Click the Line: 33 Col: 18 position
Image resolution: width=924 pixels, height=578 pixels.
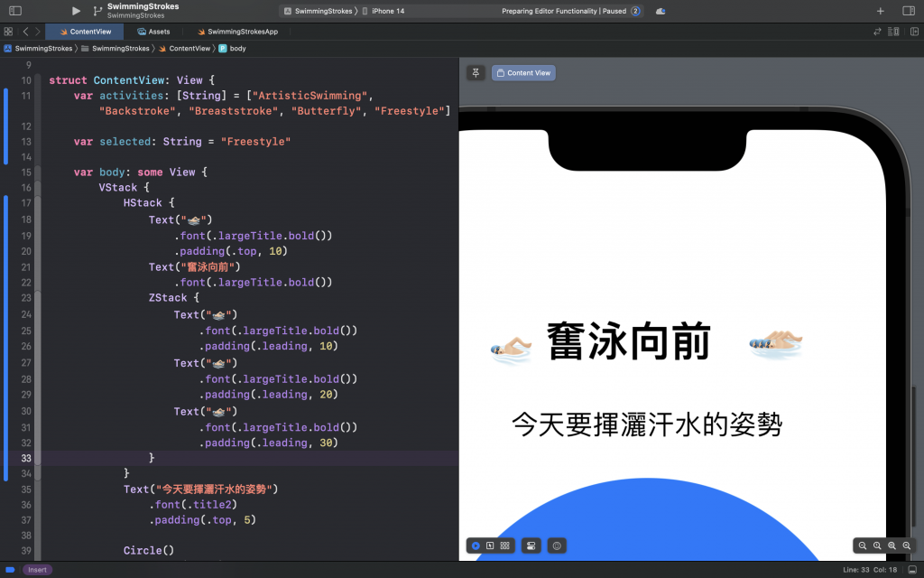coord(870,570)
